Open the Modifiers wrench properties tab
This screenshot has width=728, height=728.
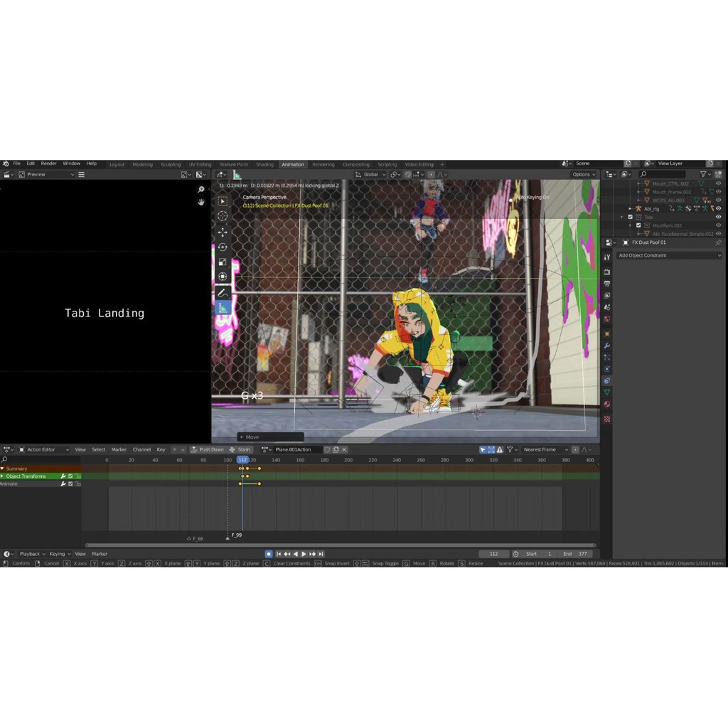tap(607, 346)
